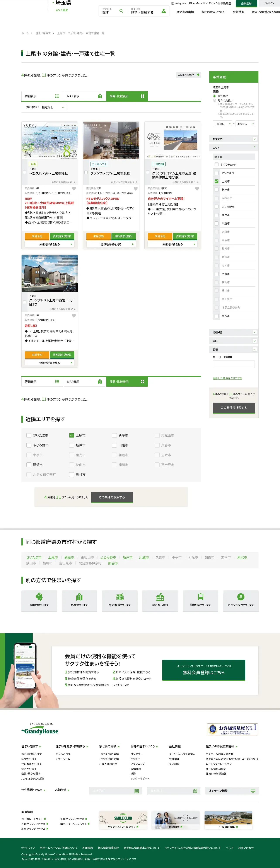Favorite ～悠久Yūkyū～上尾市緑丘 with heart icon

(74, 189)
